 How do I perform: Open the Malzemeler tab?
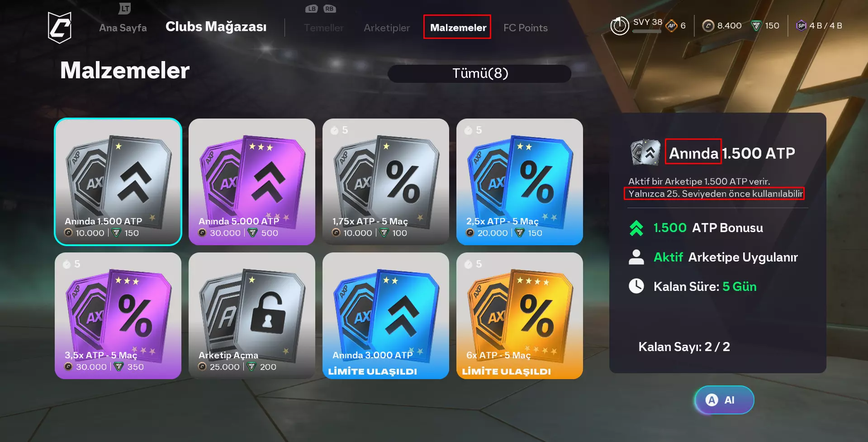pyautogui.click(x=458, y=27)
